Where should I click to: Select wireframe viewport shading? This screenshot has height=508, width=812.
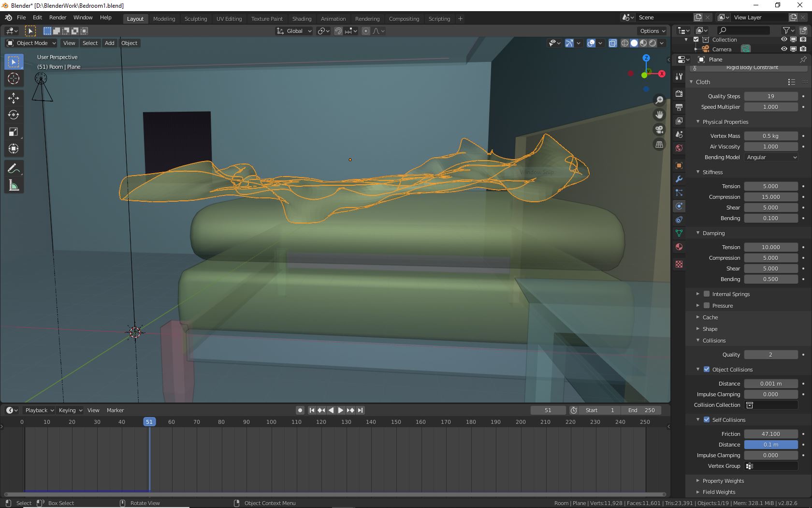(625, 43)
